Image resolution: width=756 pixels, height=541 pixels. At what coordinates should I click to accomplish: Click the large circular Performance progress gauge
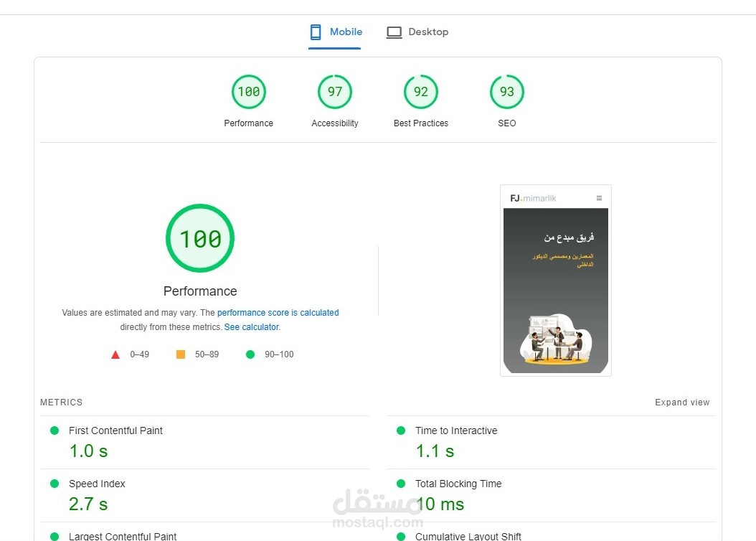tap(199, 238)
